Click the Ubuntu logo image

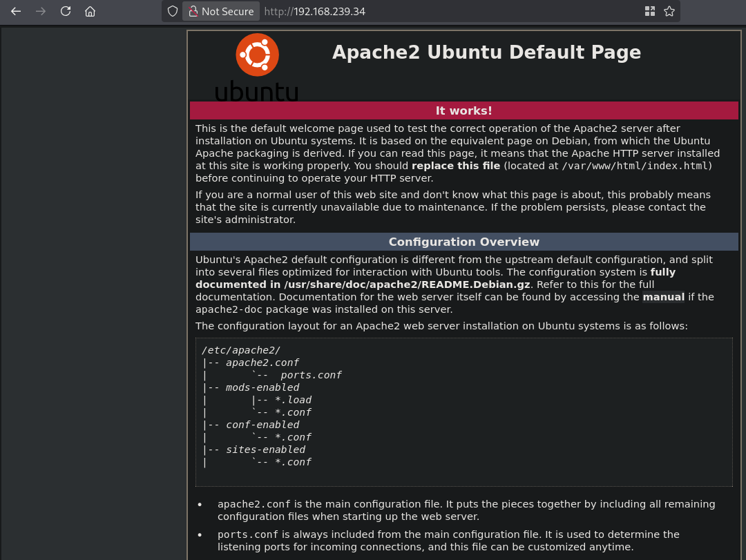coord(257,67)
